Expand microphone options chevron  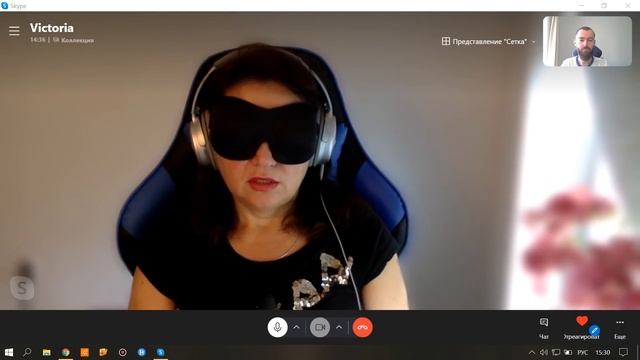[x=296, y=327]
